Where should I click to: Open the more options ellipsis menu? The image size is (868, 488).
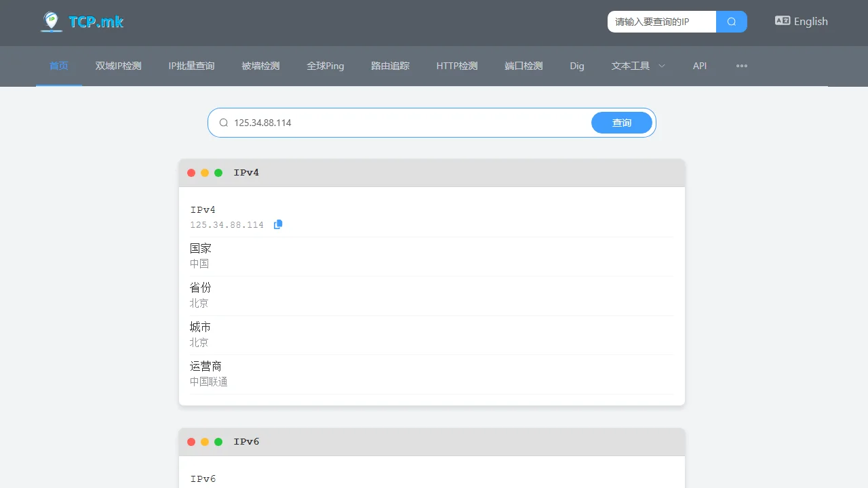pos(742,66)
